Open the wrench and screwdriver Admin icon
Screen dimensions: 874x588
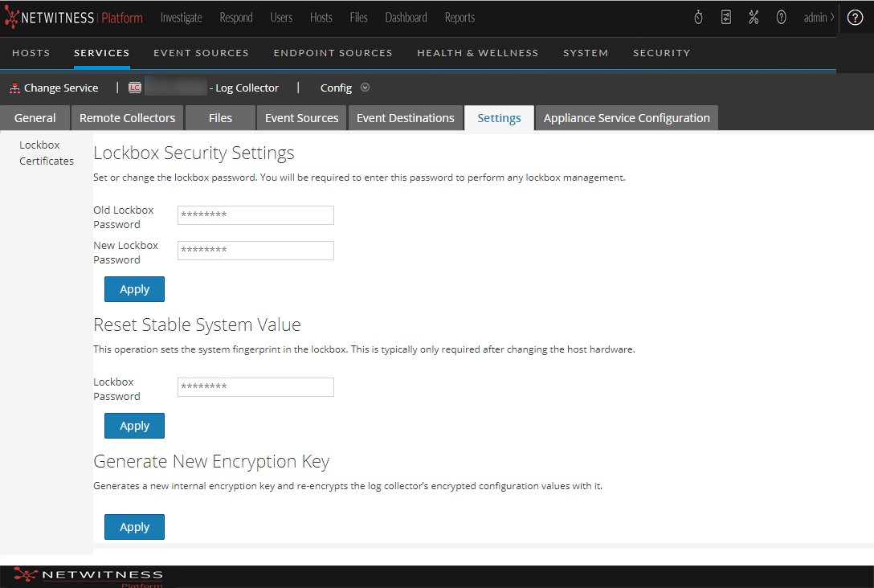[754, 18]
